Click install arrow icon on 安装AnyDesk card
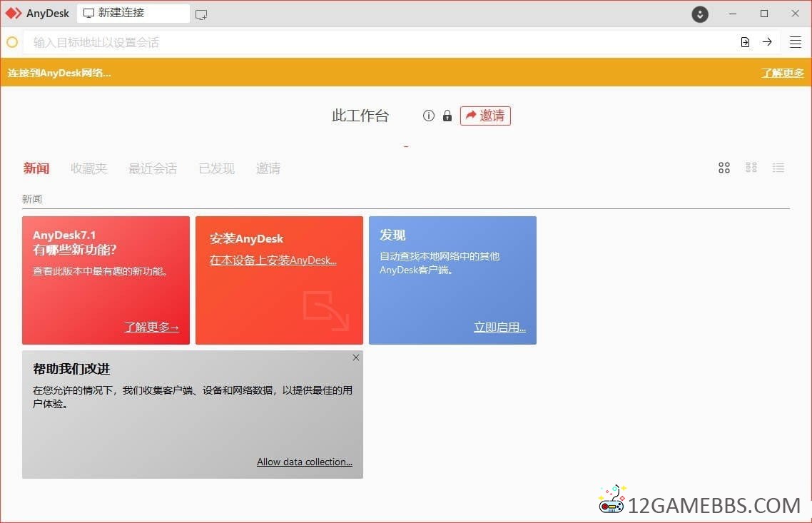This screenshot has width=812, height=523. tap(326, 310)
